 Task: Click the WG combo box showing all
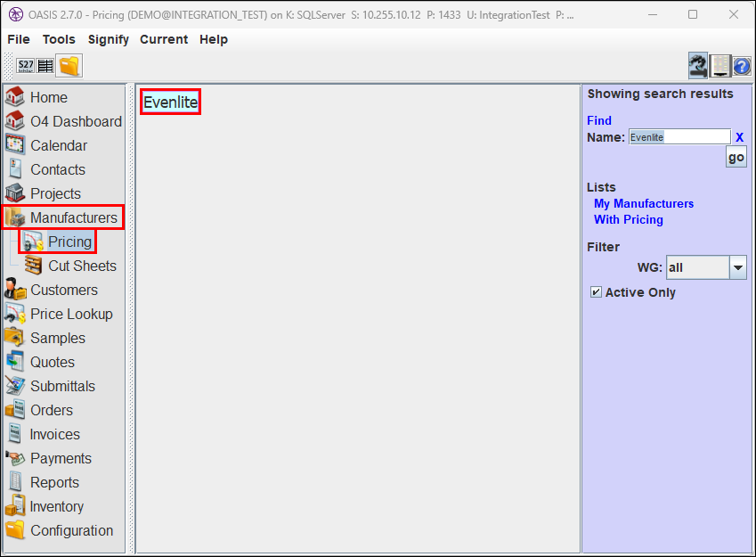click(706, 267)
